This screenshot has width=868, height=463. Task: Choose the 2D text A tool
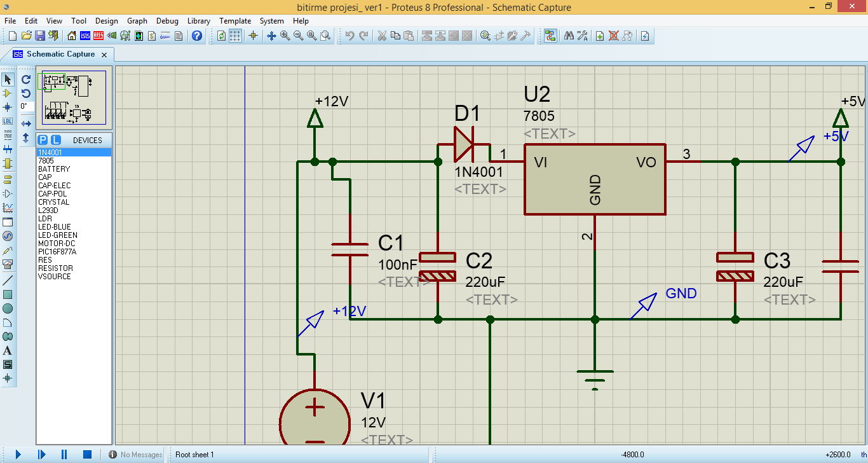coord(8,350)
